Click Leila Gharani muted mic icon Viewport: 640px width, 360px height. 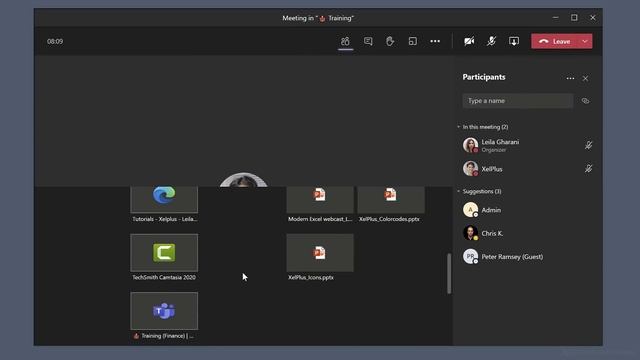(588, 145)
